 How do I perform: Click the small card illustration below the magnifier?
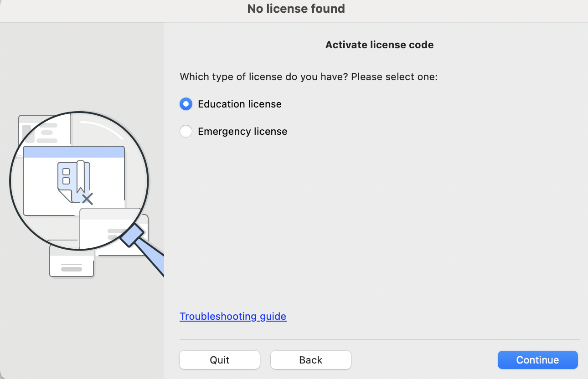point(72,264)
